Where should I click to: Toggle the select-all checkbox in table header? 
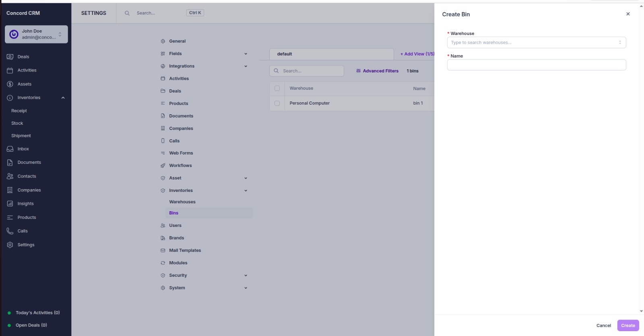coord(277,88)
